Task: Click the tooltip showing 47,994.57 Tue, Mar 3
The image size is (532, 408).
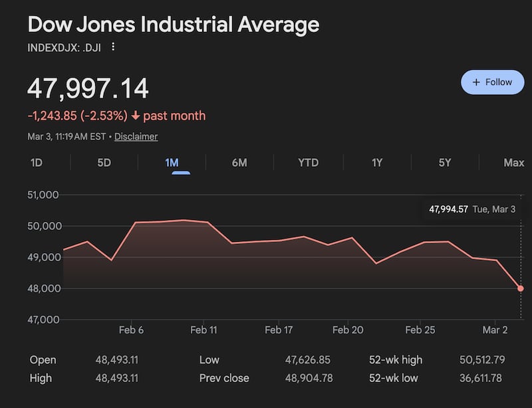Action: click(x=473, y=208)
